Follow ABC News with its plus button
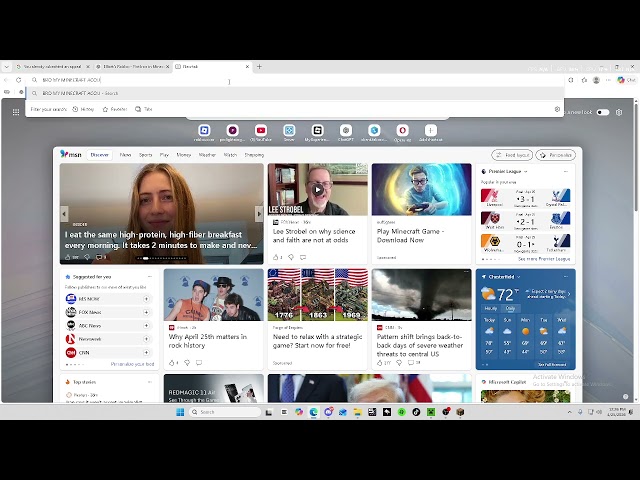This screenshot has width=640, height=480. 146,326
